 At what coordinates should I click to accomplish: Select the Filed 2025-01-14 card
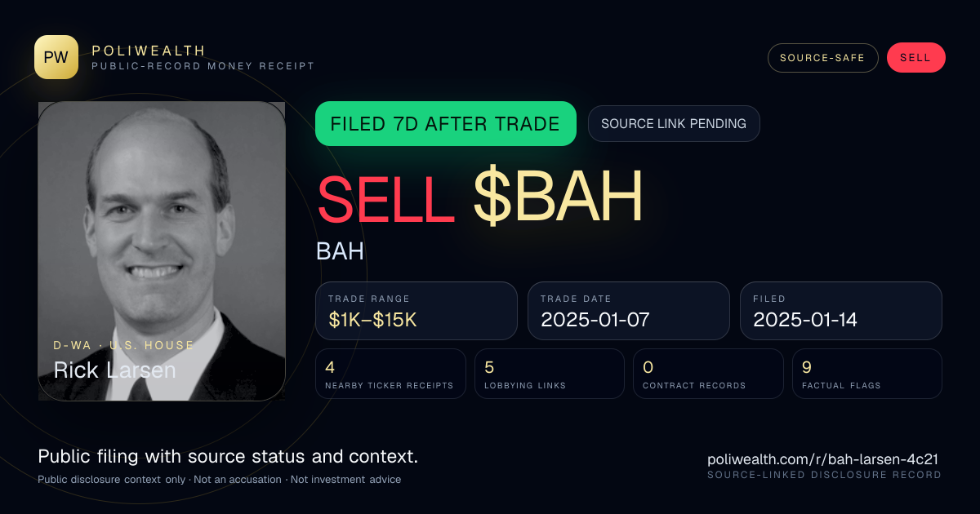841,311
